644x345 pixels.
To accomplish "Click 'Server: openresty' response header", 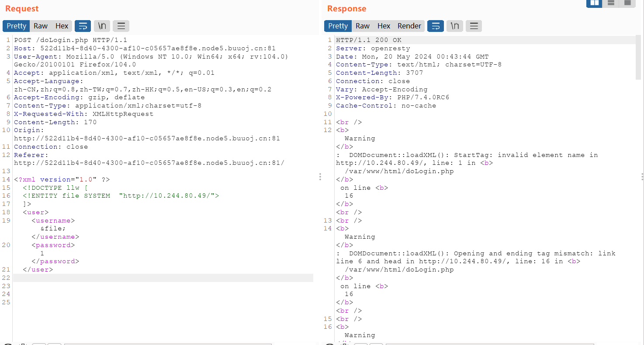I will coord(373,49).
